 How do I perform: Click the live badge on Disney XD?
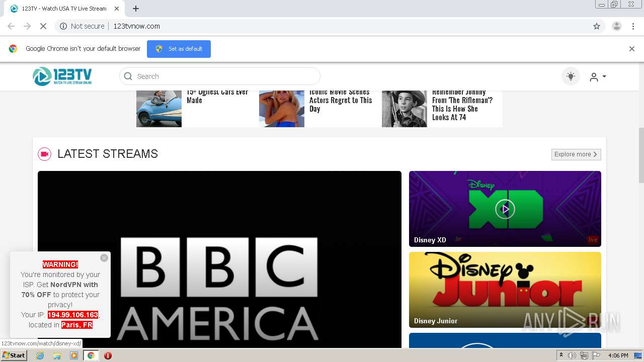[593, 240]
